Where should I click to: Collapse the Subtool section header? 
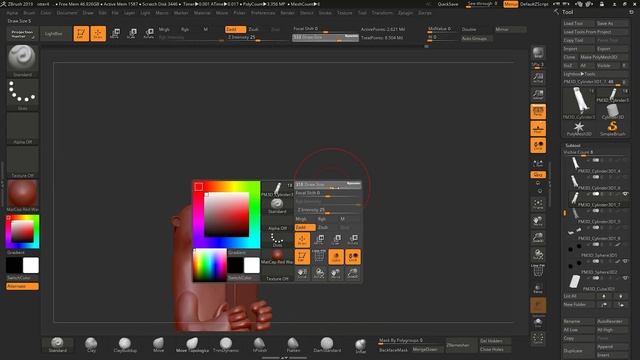(x=573, y=145)
